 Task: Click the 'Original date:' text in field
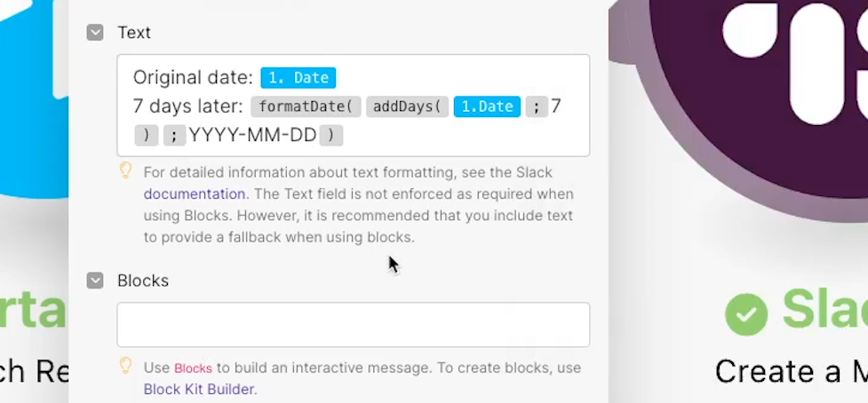193,78
